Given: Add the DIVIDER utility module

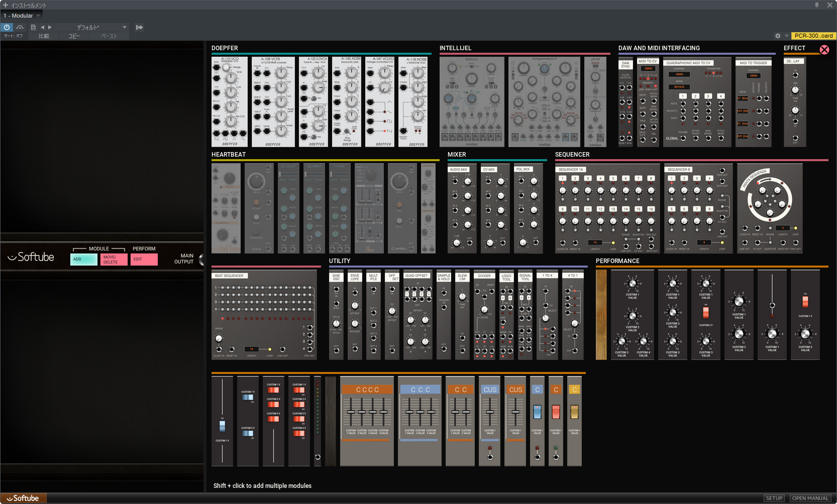Looking at the screenshot, I should click(x=484, y=315).
